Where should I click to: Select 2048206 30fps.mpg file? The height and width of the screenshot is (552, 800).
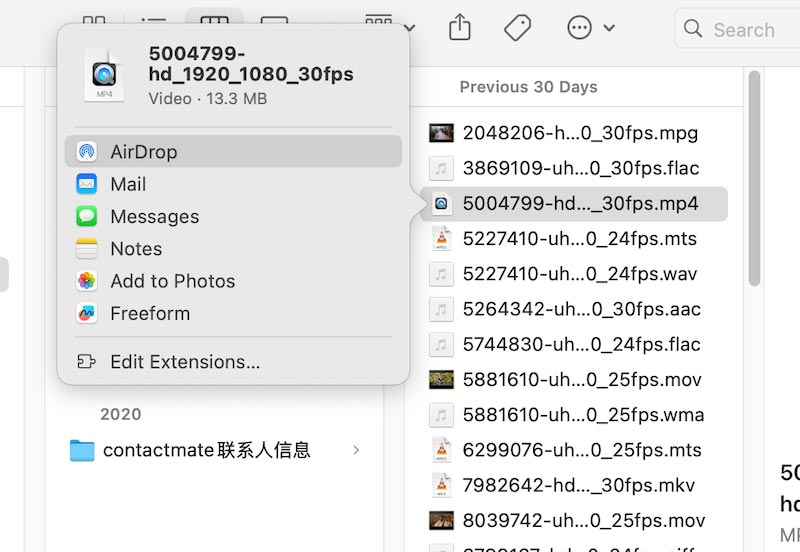pyautogui.click(x=579, y=133)
